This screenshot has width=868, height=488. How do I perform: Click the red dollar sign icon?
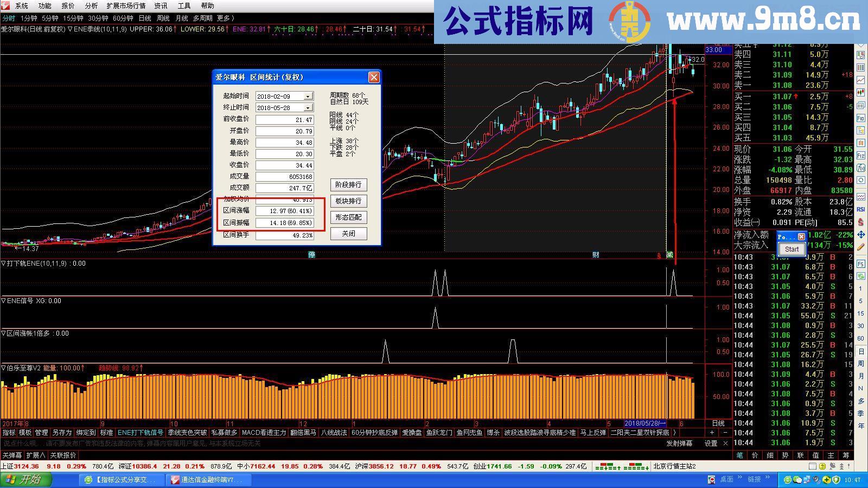861,222
